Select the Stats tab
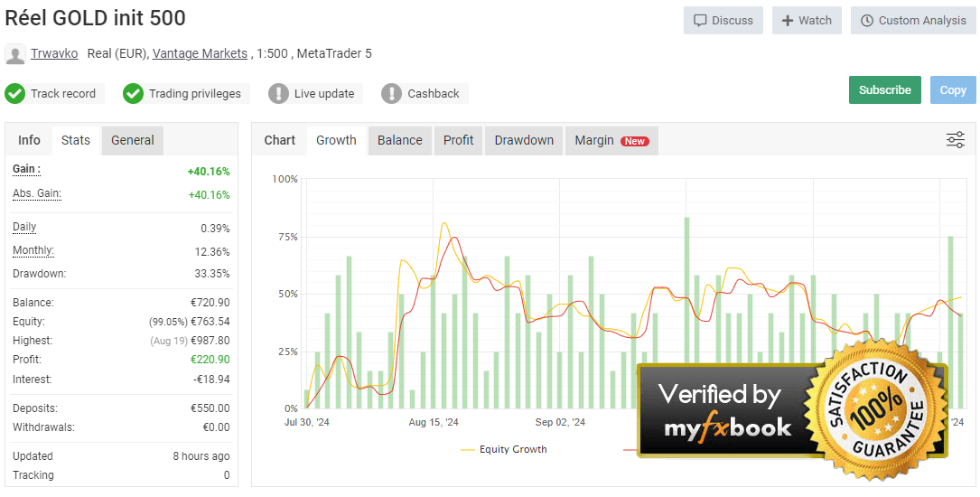Screen dimensions: 980x497 point(76,140)
